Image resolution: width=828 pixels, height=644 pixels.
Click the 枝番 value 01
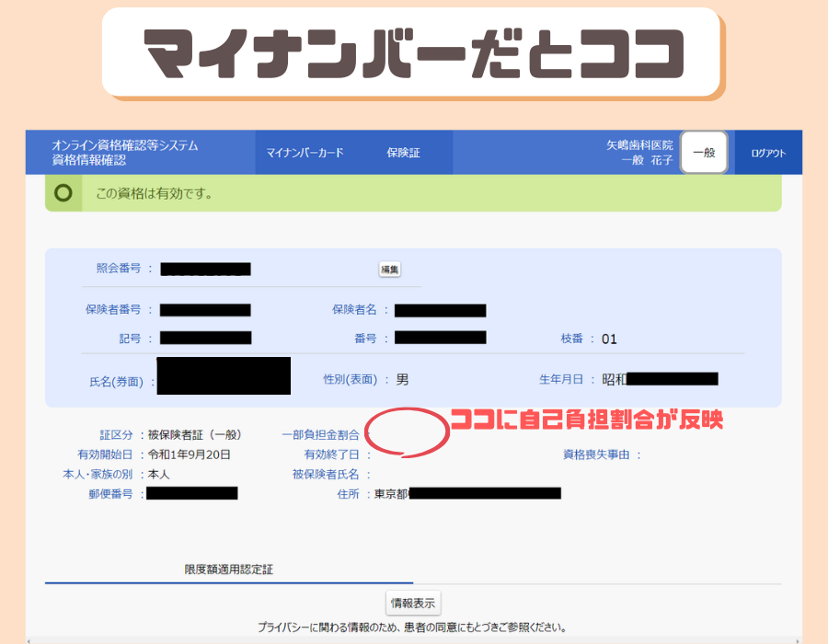pos(609,339)
